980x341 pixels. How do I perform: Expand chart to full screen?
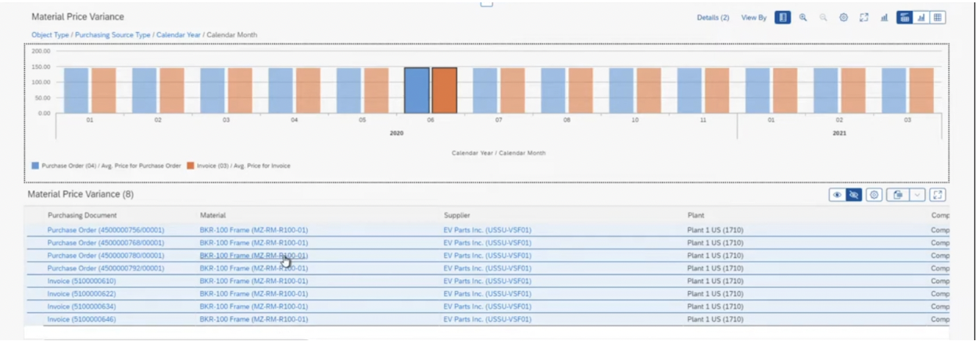(x=864, y=17)
